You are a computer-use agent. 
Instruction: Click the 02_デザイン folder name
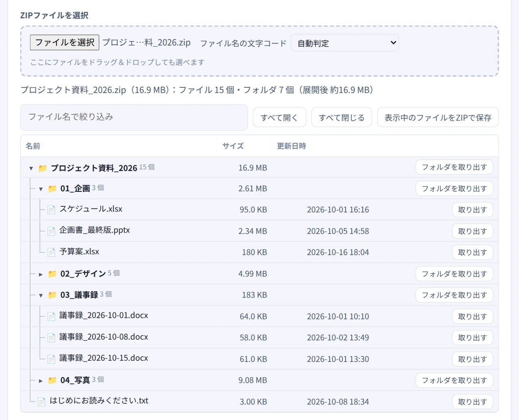(x=83, y=274)
